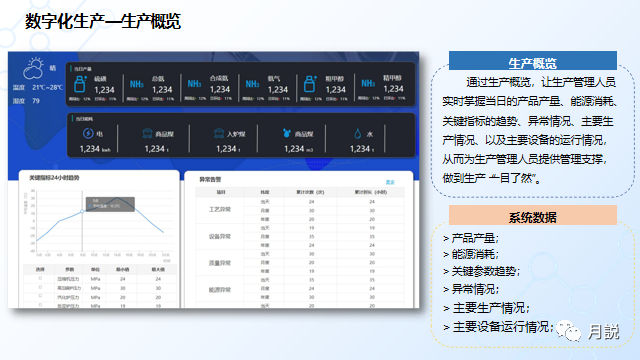Click the water droplet icon 水
Screen dimensions: 640x360
pyautogui.click(x=358, y=133)
